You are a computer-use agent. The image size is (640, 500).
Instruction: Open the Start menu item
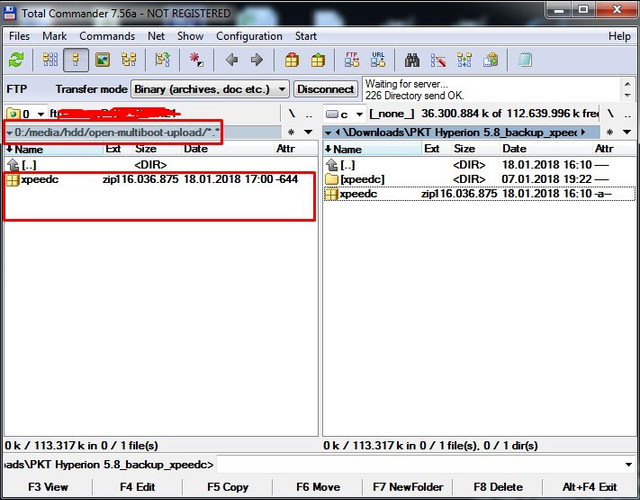[x=306, y=36]
